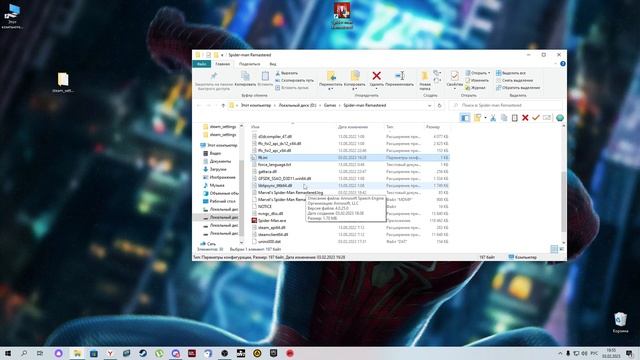Choose Скопировать путь in the ribbon
The height and width of the screenshot is (360, 640).
[294, 80]
